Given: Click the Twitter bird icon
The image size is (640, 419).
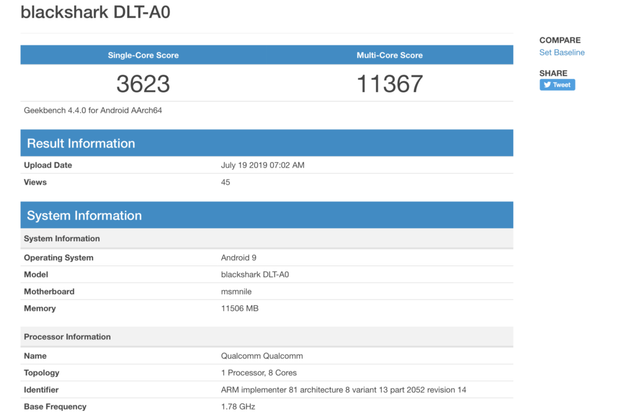Looking at the screenshot, I should pyautogui.click(x=547, y=85).
